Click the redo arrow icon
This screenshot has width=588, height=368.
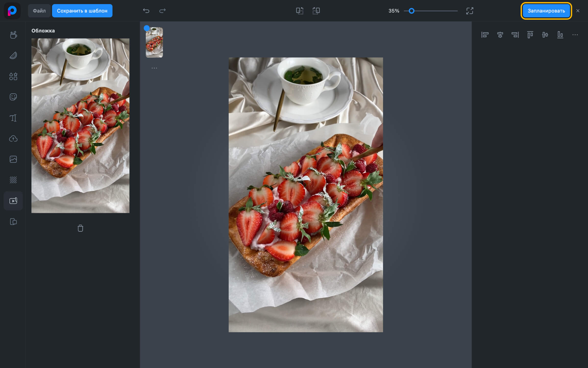tap(163, 11)
